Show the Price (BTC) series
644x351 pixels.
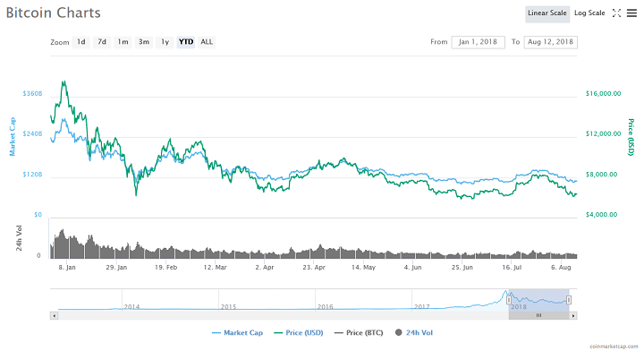click(x=359, y=332)
